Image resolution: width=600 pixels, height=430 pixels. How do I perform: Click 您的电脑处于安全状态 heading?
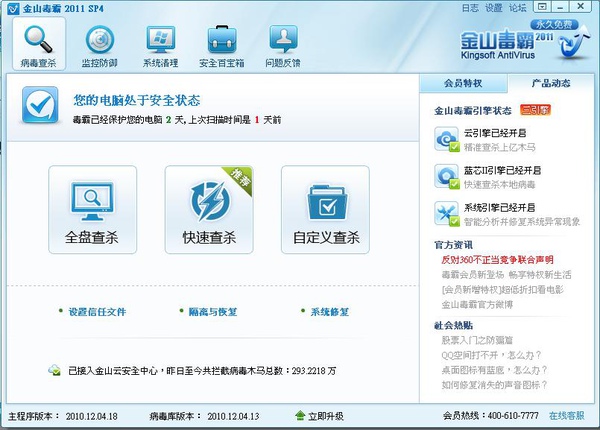(137, 100)
